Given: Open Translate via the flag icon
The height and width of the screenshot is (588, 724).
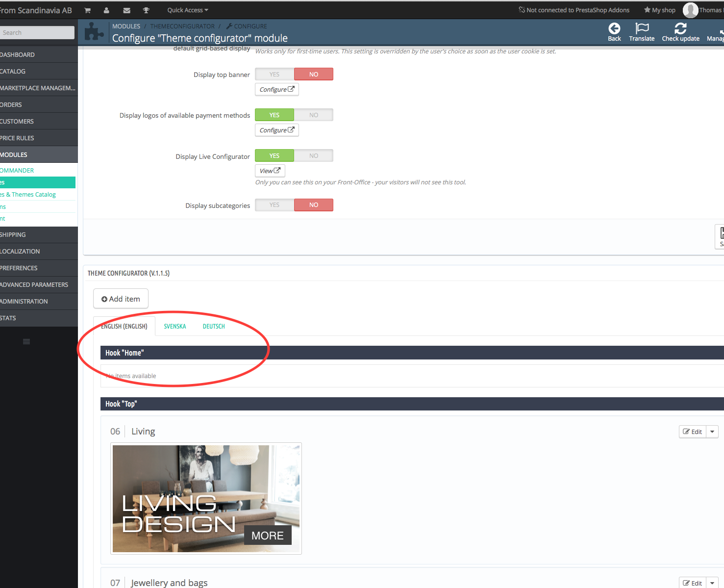Looking at the screenshot, I should [x=642, y=28].
